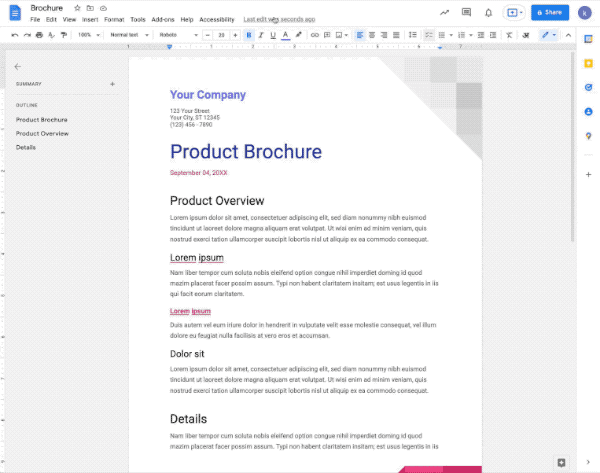Open the text color picker

(285, 35)
